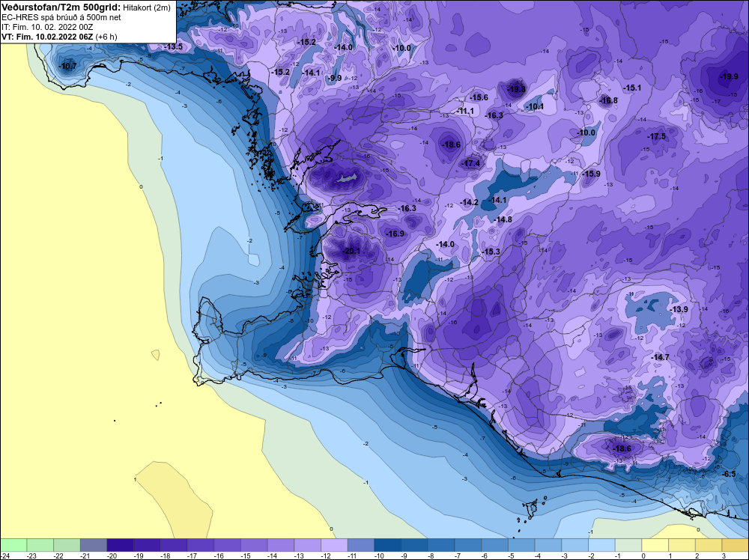Screen dimensions: 749x560
Task: Click the -15.1 temperature label
Action: point(632,88)
